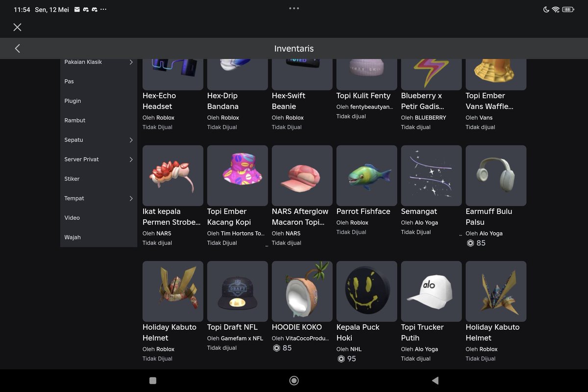588x392 pixels.
Task: Go back using the Inventaris header arrow
Action: [18, 49]
